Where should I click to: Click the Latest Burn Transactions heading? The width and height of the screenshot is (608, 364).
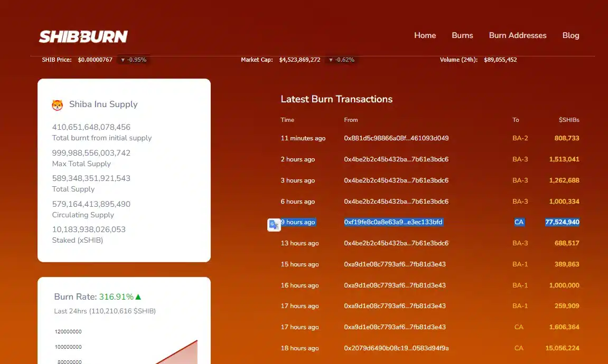tap(336, 99)
